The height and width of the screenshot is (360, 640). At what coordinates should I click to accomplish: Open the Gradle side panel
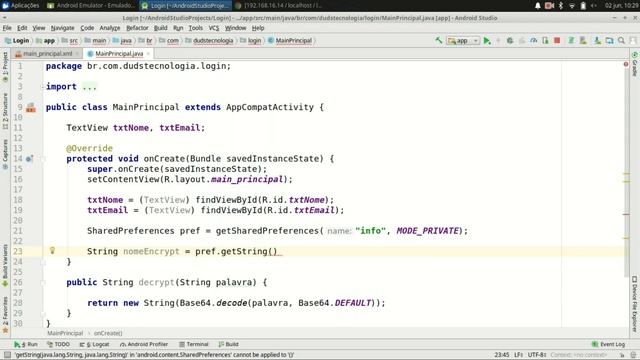click(x=635, y=64)
